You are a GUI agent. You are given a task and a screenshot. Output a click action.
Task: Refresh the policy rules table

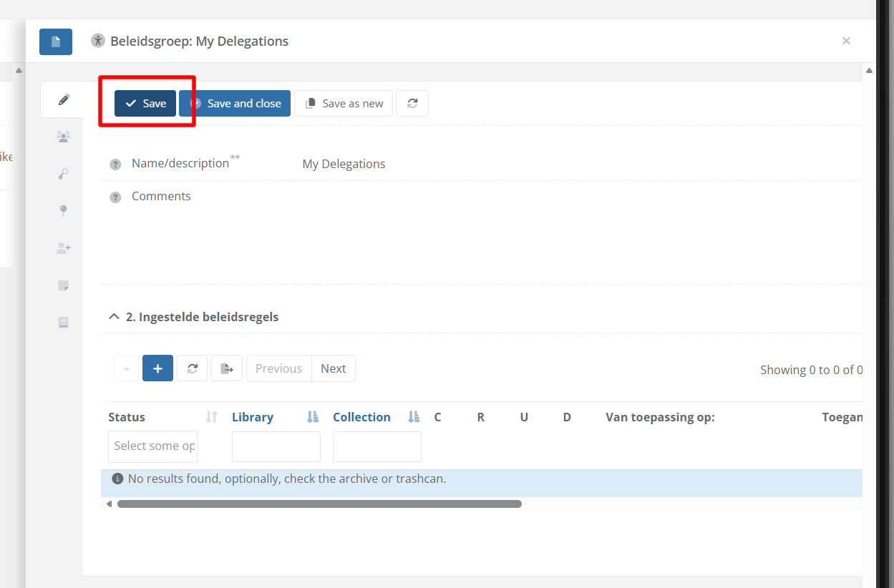192,368
